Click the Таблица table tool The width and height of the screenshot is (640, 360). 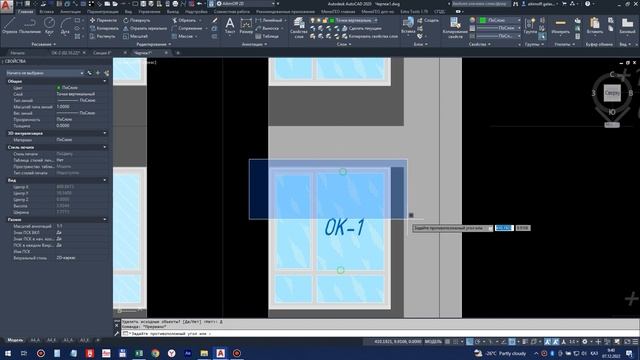tap(267, 36)
